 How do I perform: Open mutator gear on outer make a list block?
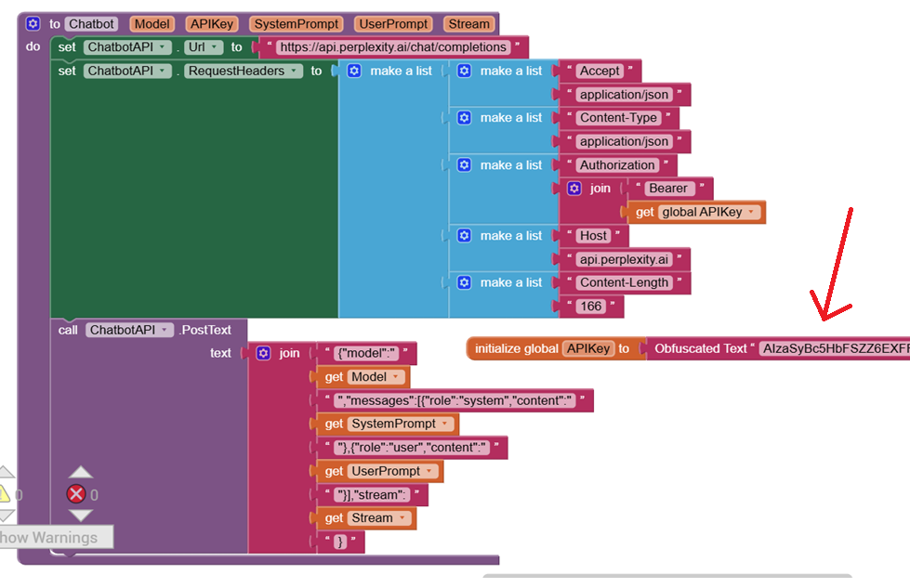pos(354,71)
